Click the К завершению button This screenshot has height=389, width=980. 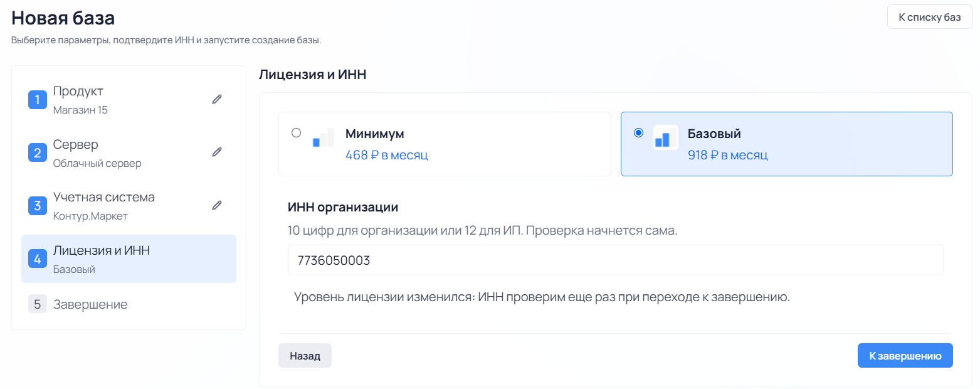905,356
